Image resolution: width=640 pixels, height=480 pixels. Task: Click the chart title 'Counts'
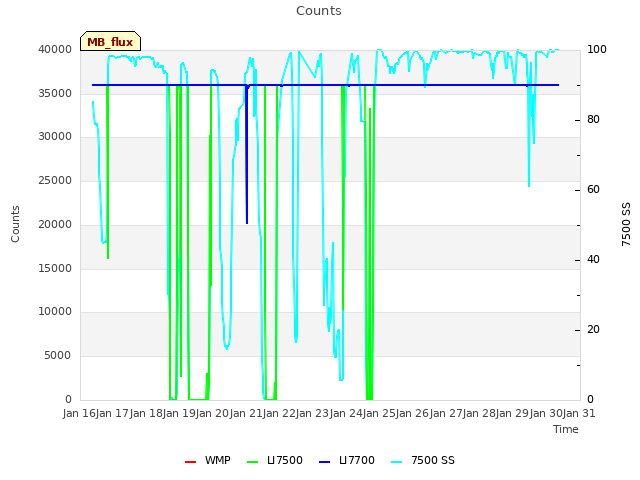[x=319, y=11]
